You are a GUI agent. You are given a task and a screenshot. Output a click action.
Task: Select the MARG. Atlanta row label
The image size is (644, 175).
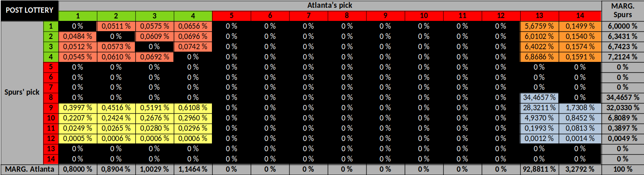click(x=30, y=169)
